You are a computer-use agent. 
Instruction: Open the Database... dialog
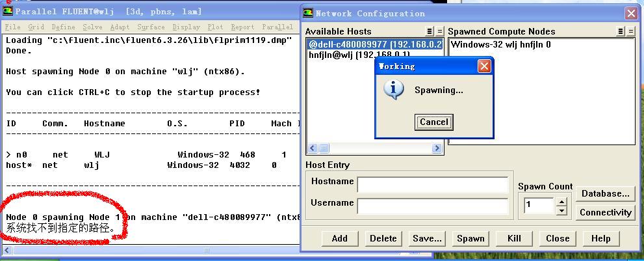tap(606, 193)
